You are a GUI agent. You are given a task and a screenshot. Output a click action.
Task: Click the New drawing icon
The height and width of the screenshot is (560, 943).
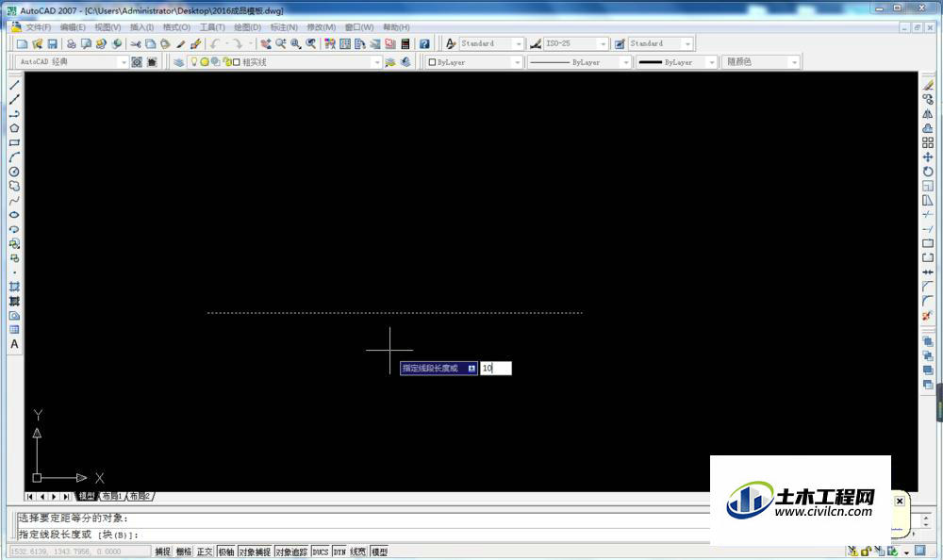point(23,44)
